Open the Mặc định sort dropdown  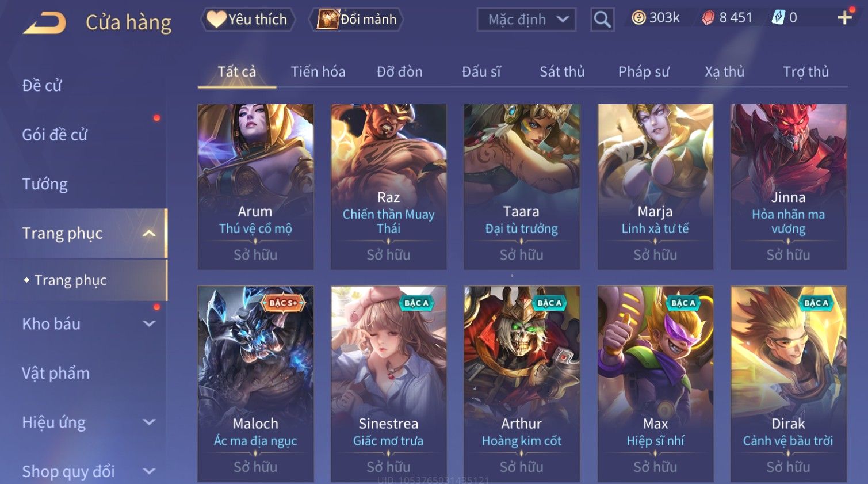click(526, 20)
